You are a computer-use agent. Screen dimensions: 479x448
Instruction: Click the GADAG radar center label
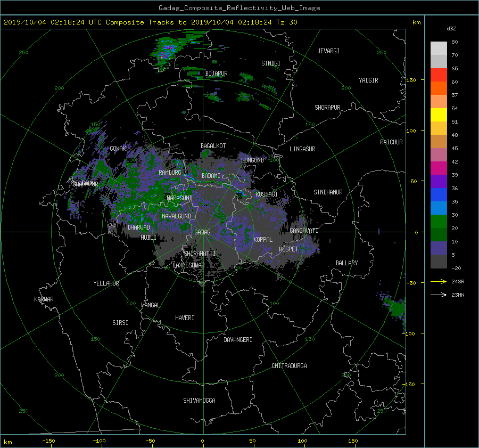pos(202,232)
